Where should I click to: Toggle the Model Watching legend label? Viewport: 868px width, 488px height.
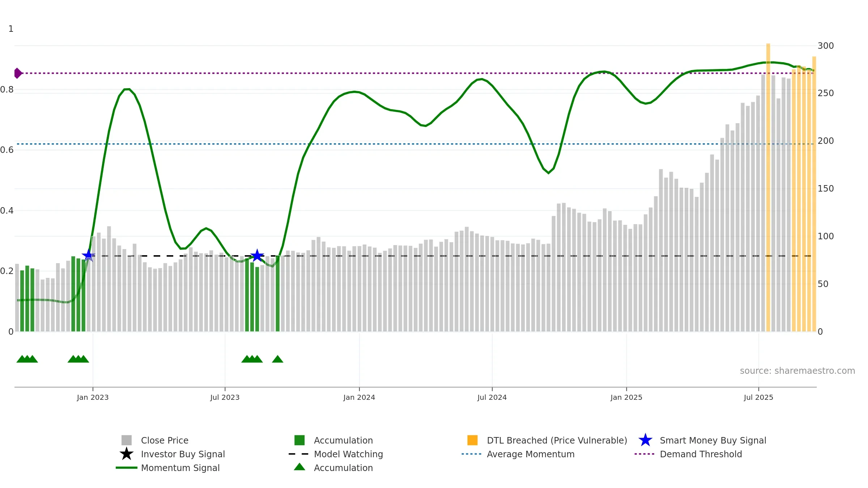348,454
